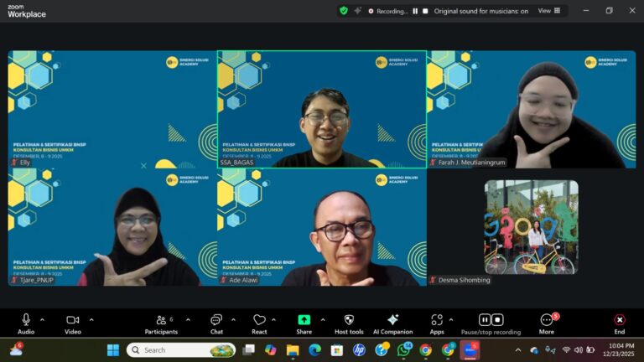The image size is (644, 362).
Task: Open Host tools shield icon
Action: point(349,320)
